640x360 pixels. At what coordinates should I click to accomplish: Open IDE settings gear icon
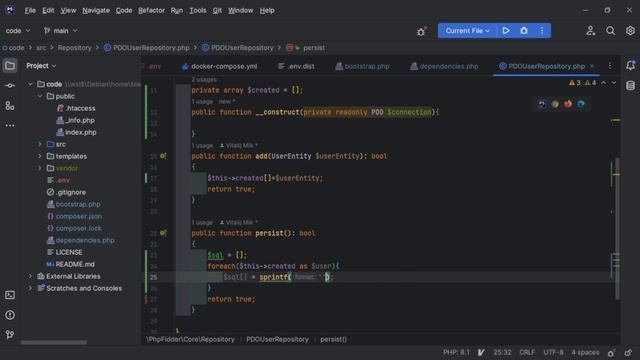click(x=630, y=31)
